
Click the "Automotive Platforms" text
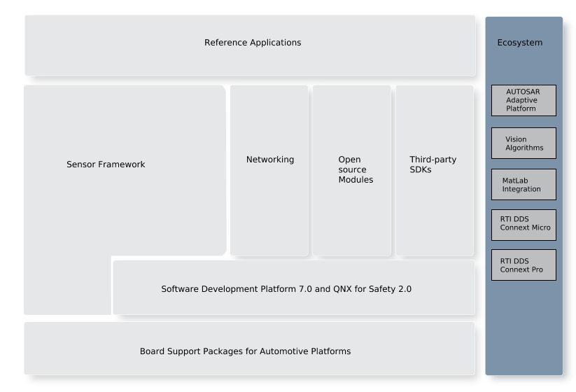pos(305,351)
